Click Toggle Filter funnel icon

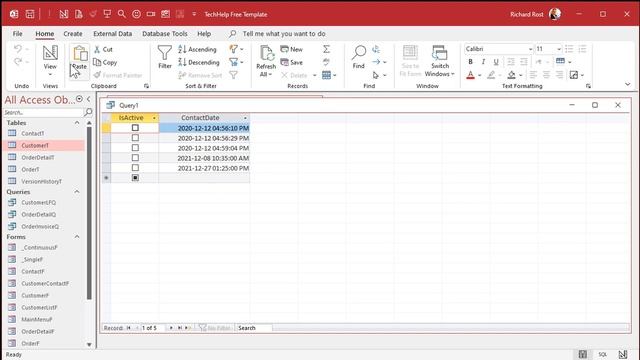click(x=233, y=75)
